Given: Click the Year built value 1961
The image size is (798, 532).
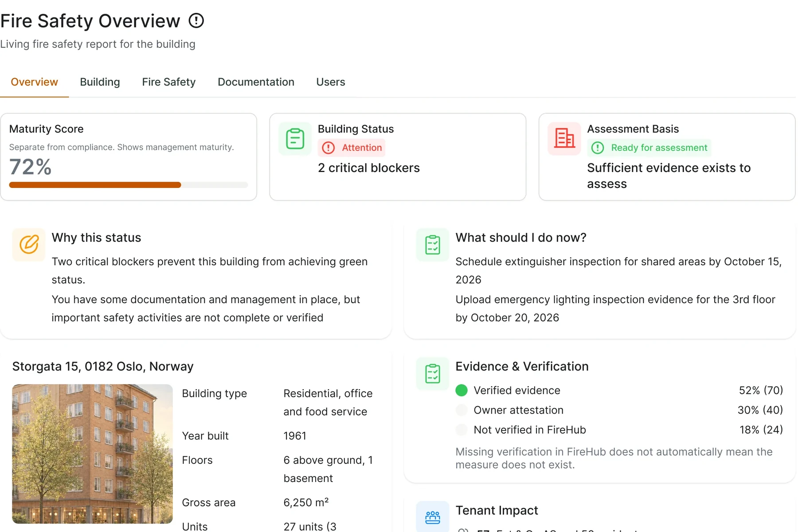Looking at the screenshot, I should pos(295,436).
